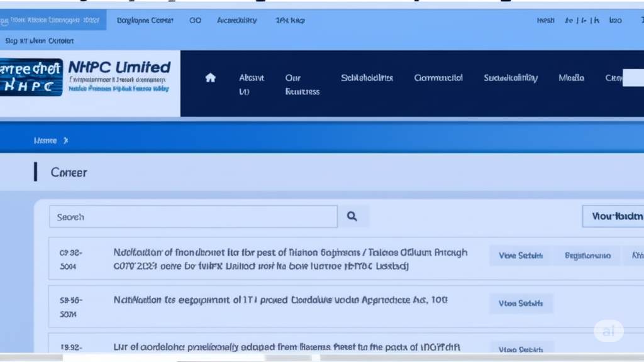
Task: Open the trainee engineers notification title
Action: pos(291,259)
